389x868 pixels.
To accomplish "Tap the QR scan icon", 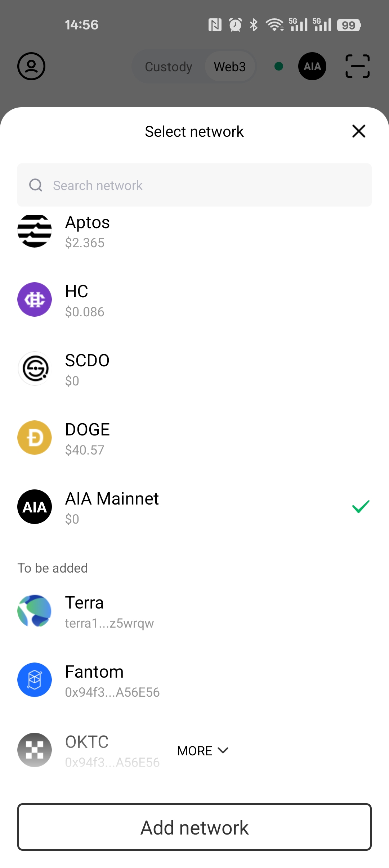I will pos(357,66).
